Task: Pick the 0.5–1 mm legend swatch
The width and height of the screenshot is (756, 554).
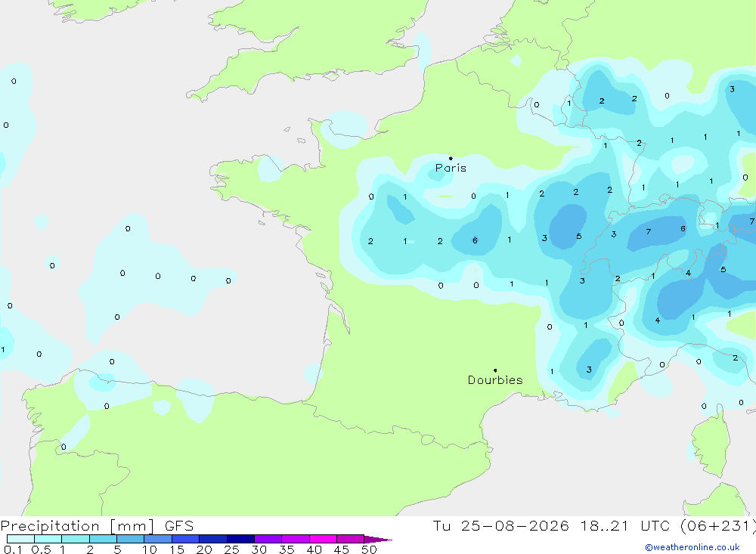Action: coord(48,539)
